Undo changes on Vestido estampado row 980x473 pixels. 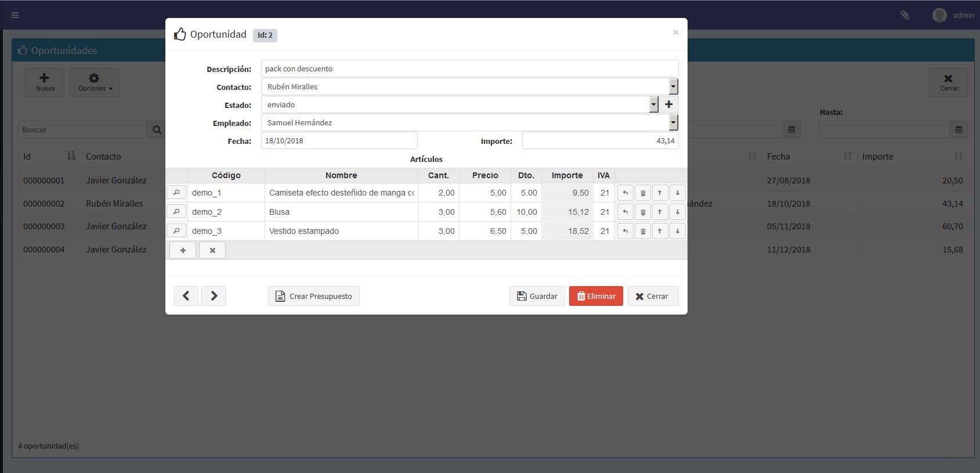click(x=625, y=231)
